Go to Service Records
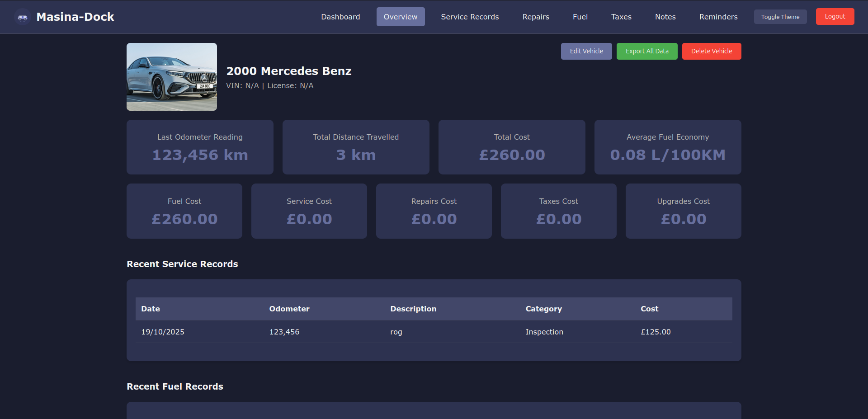The image size is (868, 419). [470, 17]
